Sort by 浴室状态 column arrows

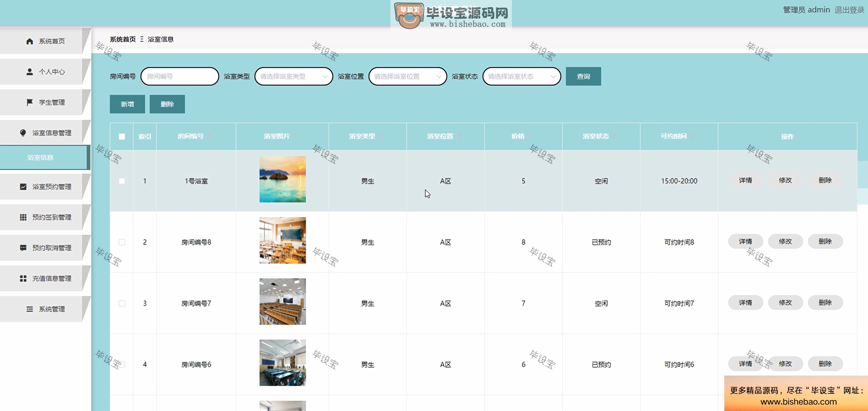coord(614,136)
